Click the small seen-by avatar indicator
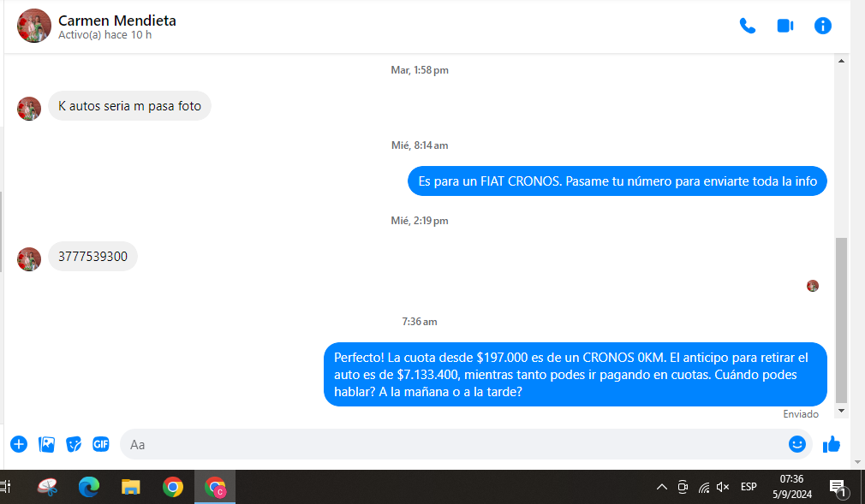This screenshot has width=865, height=504. coord(813,286)
